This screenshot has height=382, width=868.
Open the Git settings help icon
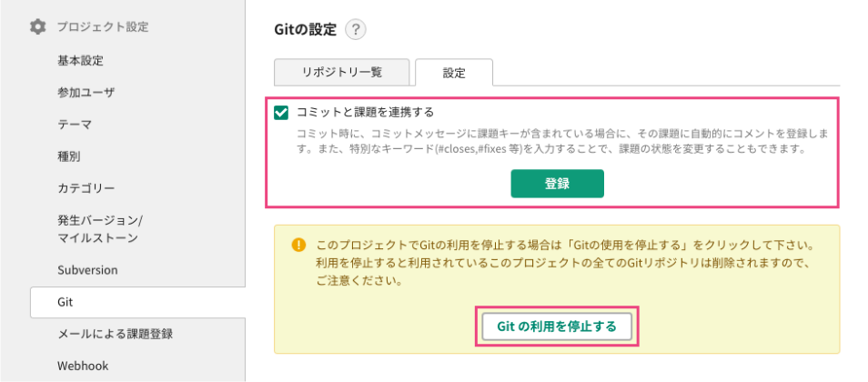(355, 30)
